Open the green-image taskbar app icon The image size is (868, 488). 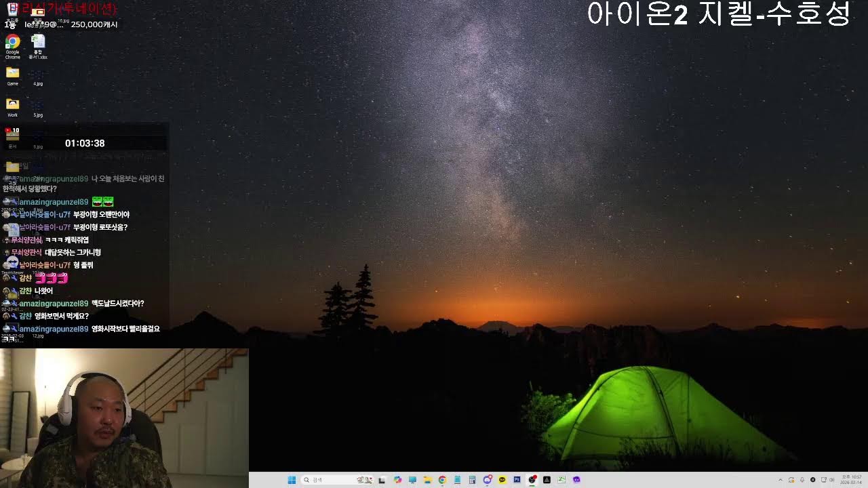point(561,480)
